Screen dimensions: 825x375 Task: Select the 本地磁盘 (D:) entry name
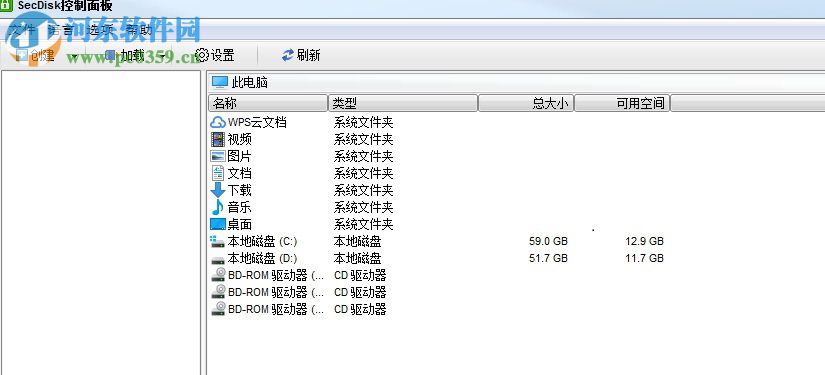263,258
